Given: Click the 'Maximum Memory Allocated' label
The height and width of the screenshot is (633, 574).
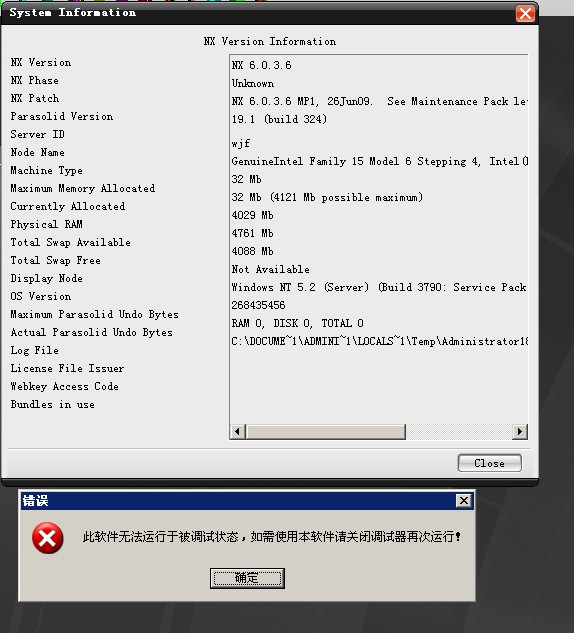Looking at the screenshot, I should pyautogui.click(x=83, y=189).
